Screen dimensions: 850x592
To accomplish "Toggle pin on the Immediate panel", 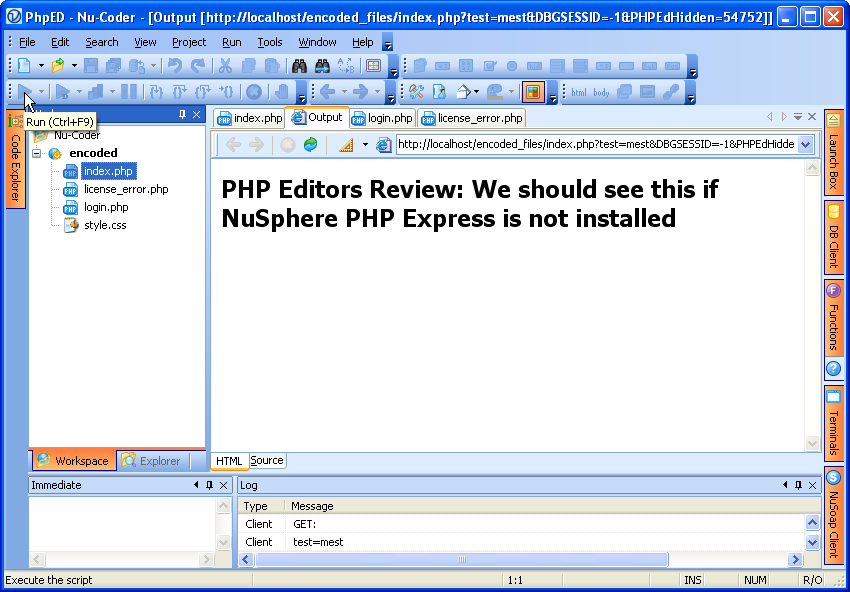I will tap(209, 485).
